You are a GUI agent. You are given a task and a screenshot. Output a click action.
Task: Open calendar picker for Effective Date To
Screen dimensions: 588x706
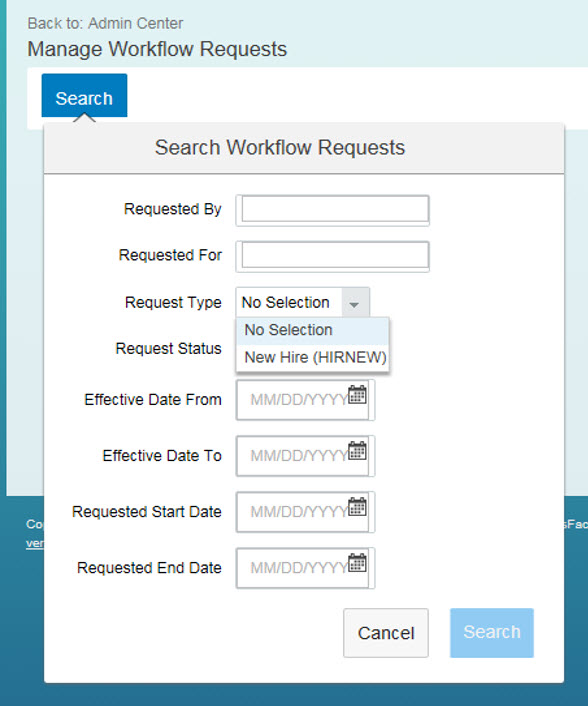[357, 451]
